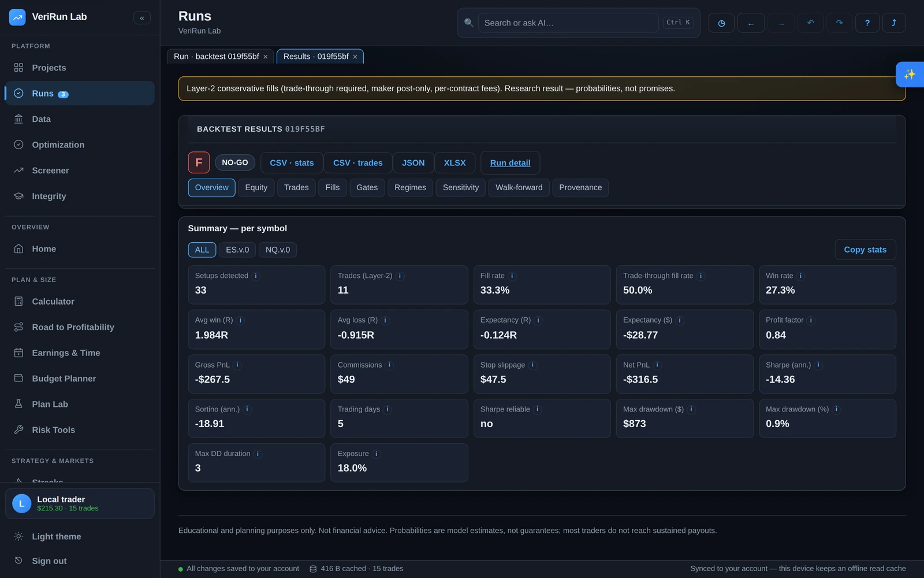Open Optimization in the sidebar
Image resolution: width=924 pixels, height=578 pixels.
tap(80, 145)
